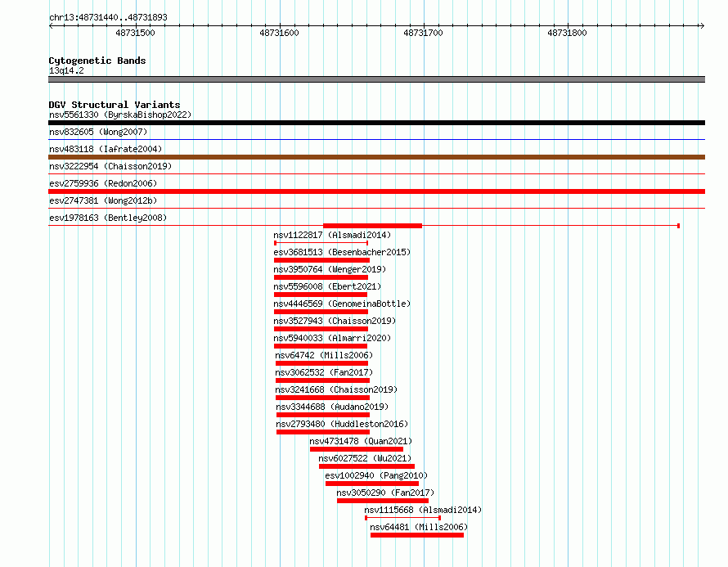Click ruler position label 48731700
Image resolution: width=728 pixels, height=567 pixels.
point(423,33)
